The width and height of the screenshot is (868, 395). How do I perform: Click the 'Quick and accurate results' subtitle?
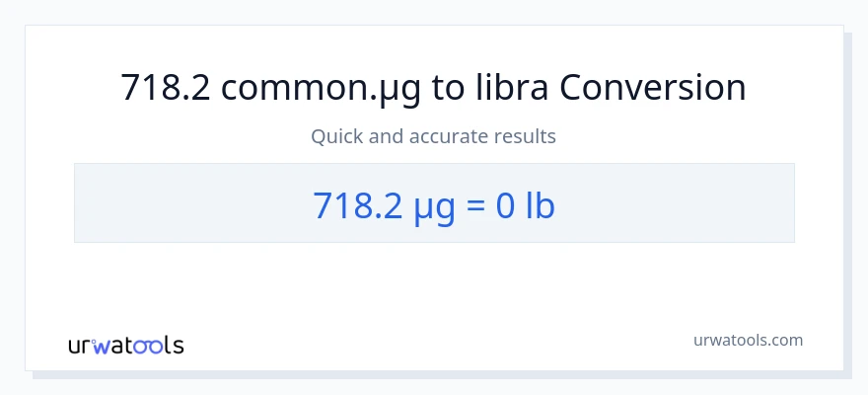coord(433,136)
